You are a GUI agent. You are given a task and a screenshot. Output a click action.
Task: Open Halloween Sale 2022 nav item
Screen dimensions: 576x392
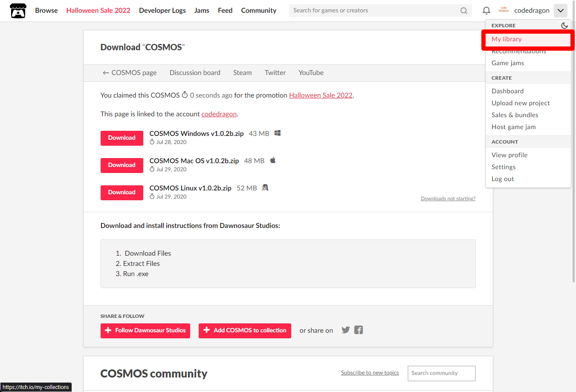point(98,11)
